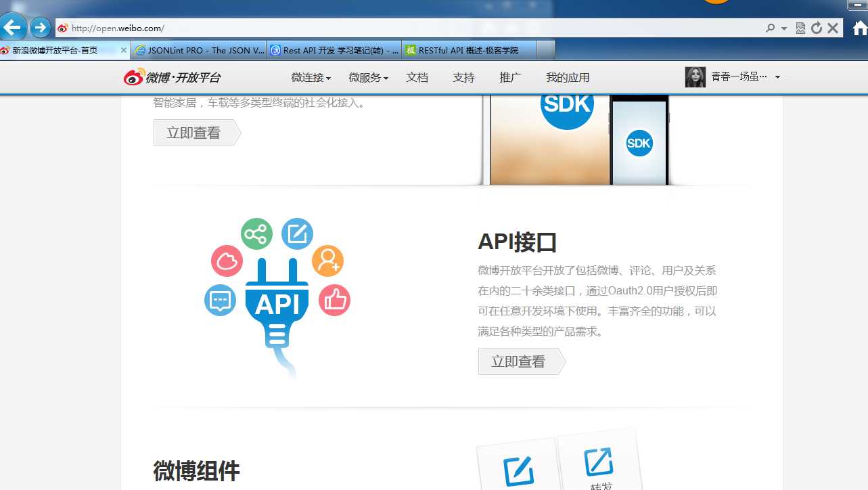
Task: Click the 微博组件 heading
Action: tap(197, 470)
